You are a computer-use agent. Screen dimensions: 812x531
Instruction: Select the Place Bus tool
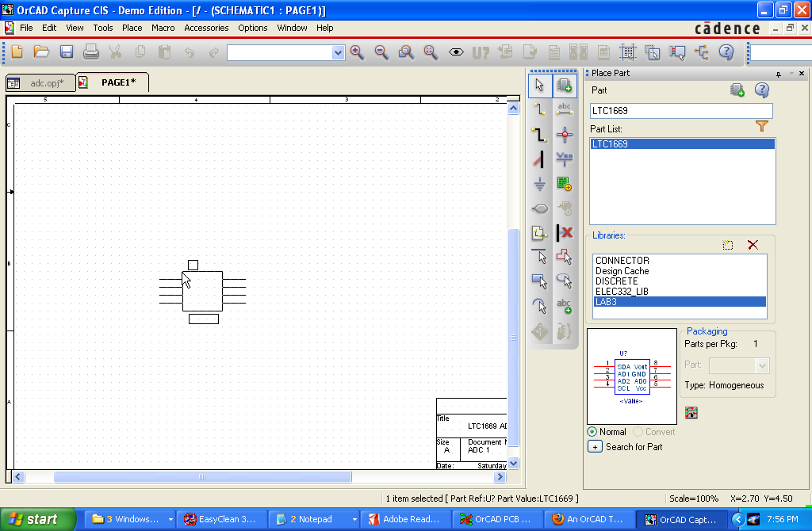pos(539,134)
